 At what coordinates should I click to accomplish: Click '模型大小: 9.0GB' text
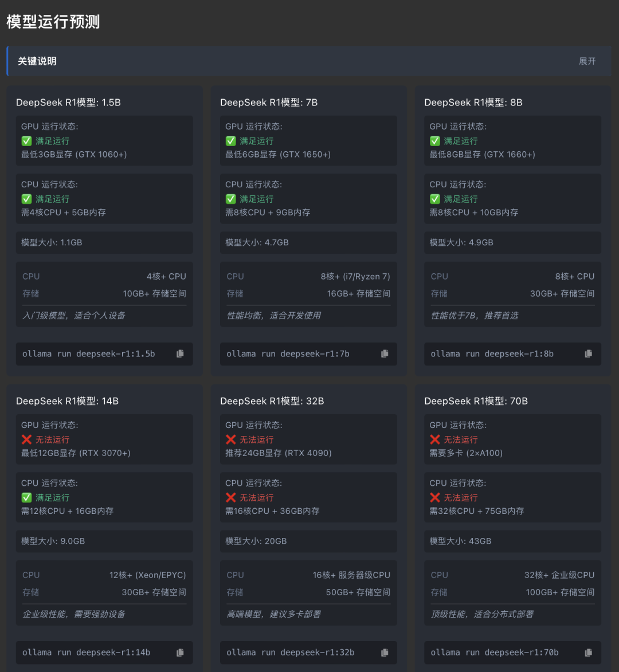click(x=53, y=541)
